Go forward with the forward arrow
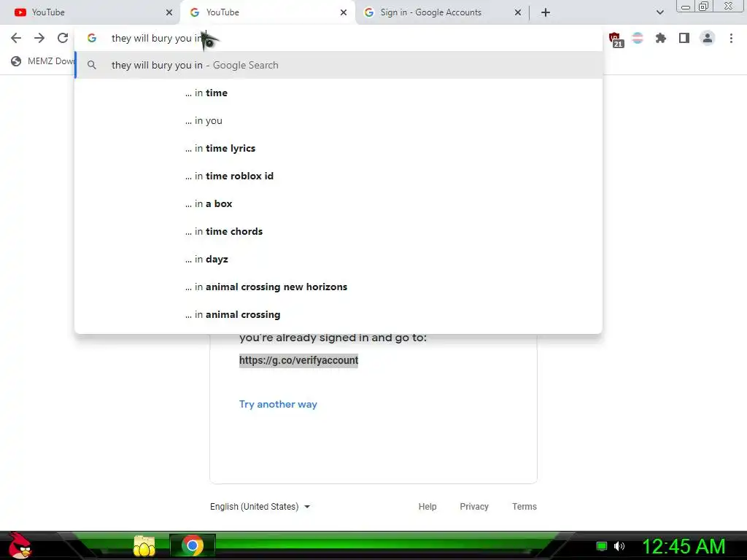Image resolution: width=747 pixels, height=560 pixels. point(39,38)
